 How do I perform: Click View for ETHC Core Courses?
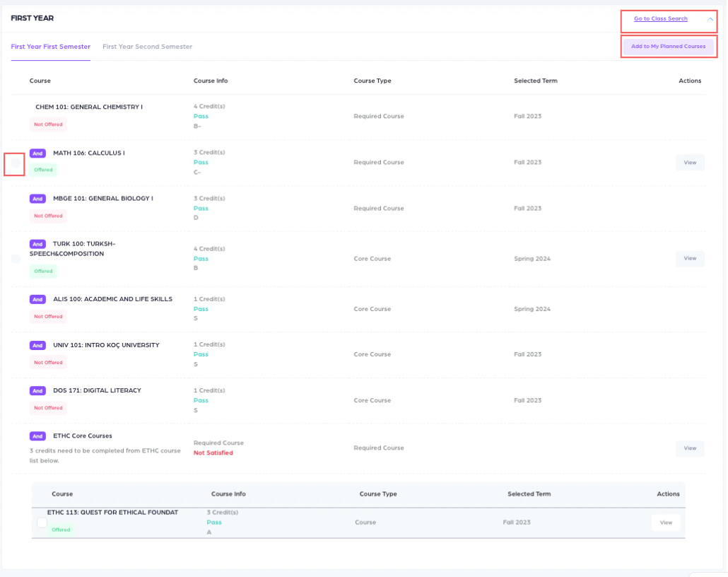click(x=690, y=448)
